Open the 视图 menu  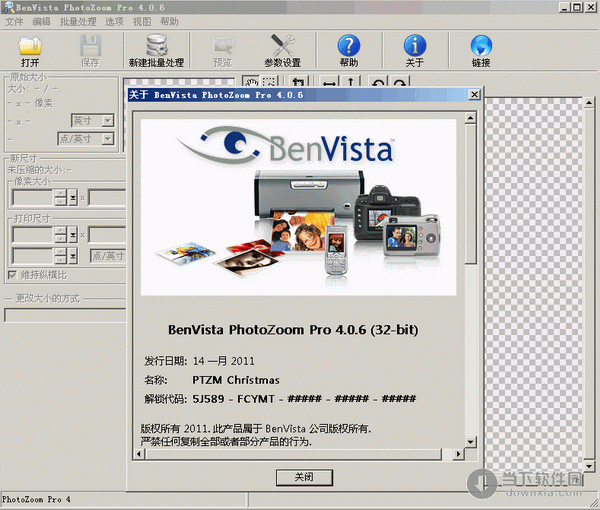[x=142, y=22]
